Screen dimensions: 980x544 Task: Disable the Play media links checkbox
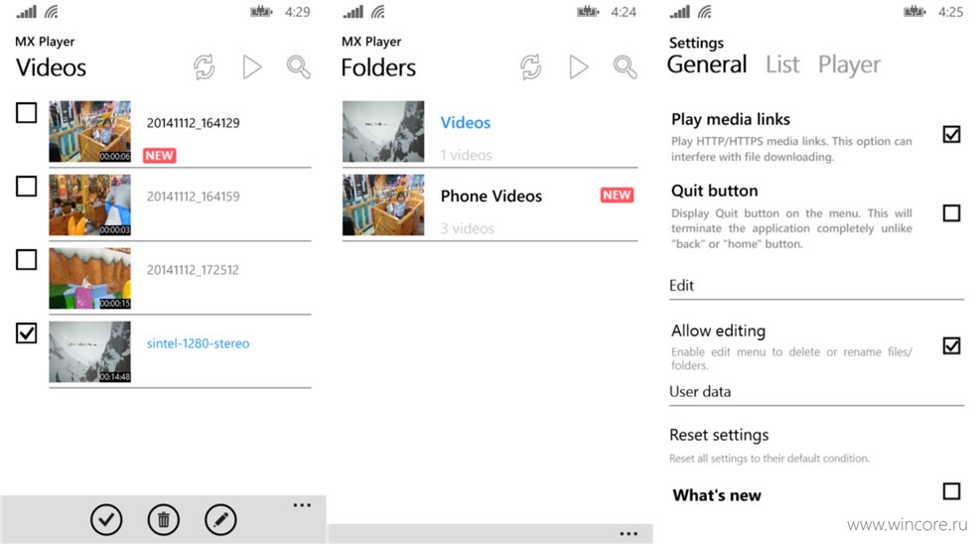click(x=951, y=134)
